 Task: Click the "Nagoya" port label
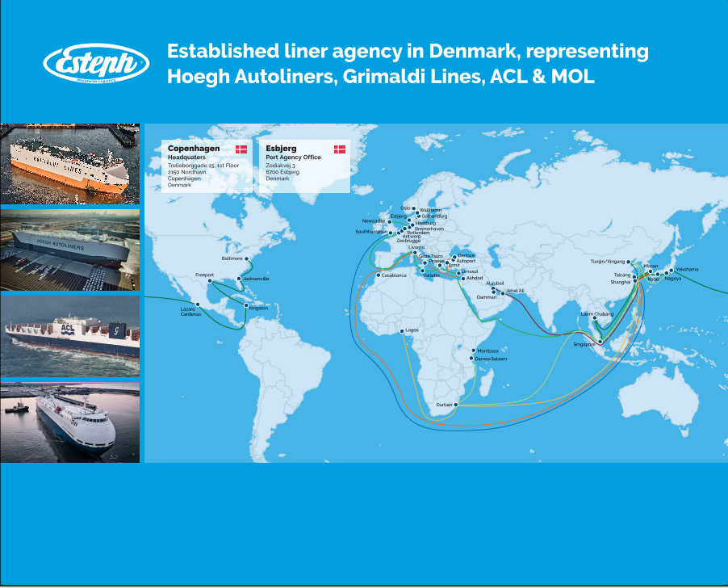click(673, 279)
